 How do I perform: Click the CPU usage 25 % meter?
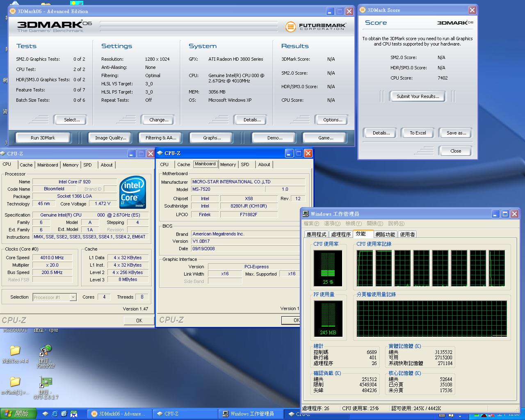coord(328,268)
